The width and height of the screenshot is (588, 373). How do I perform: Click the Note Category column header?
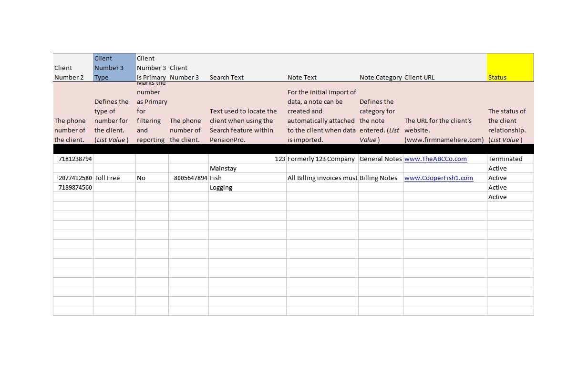[x=380, y=77]
